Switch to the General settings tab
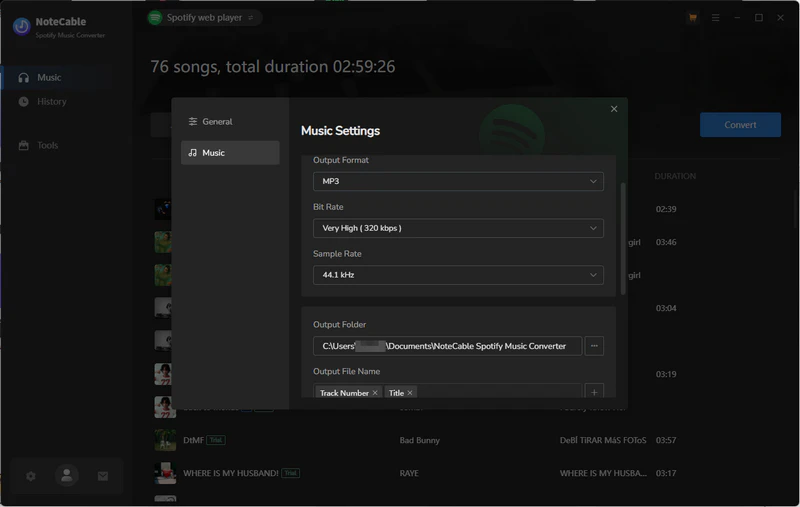 coord(230,121)
